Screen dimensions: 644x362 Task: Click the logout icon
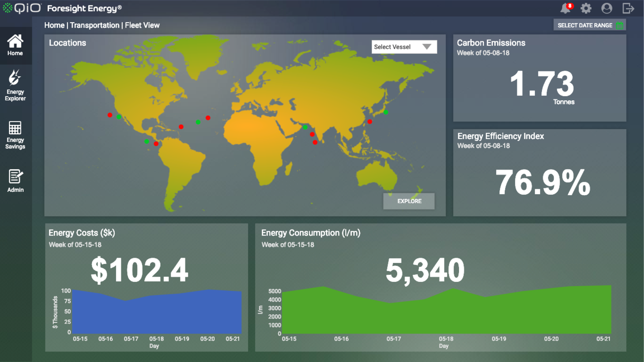[628, 8]
